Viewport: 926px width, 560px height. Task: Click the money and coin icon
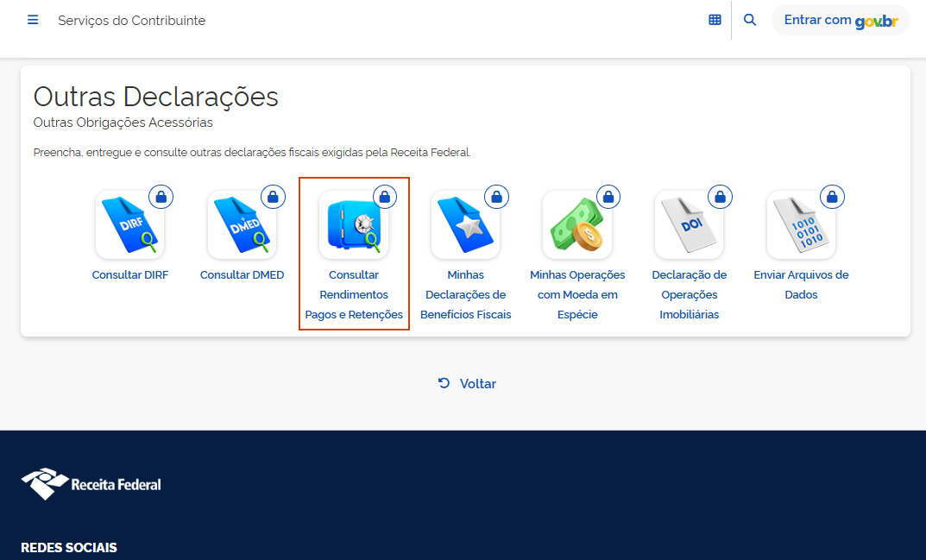click(577, 225)
